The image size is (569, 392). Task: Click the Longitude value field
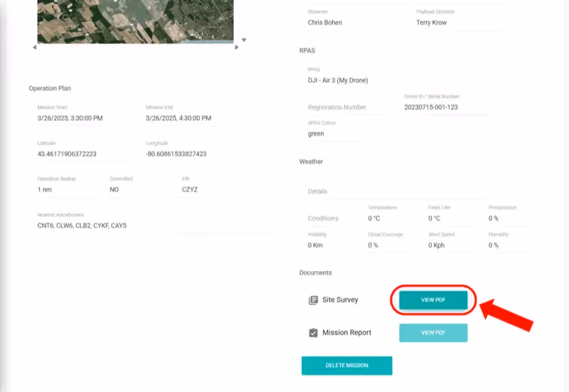click(x=186, y=154)
